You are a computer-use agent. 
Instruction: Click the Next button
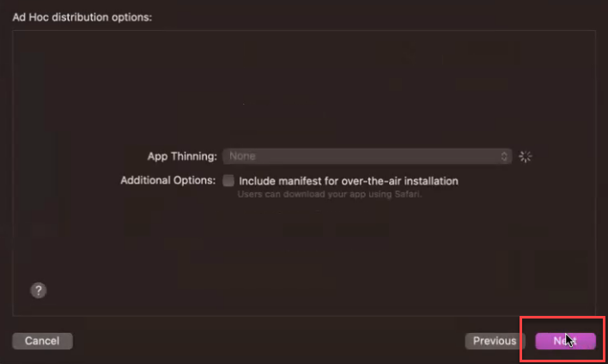pos(565,341)
